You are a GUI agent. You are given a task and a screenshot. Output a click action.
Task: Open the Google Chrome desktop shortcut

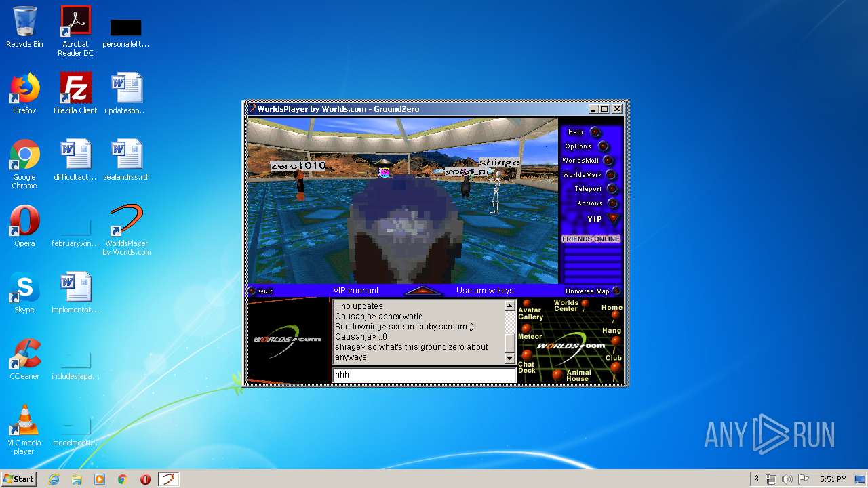(24, 164)
